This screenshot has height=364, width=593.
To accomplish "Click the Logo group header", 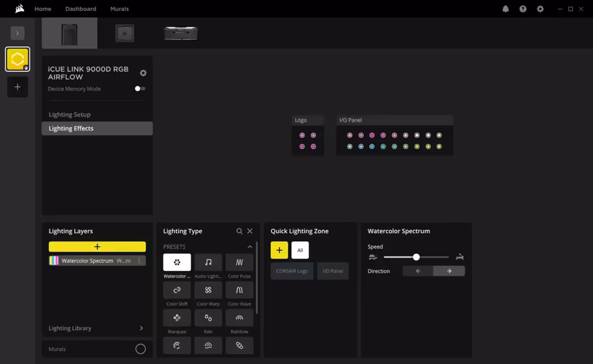I will coord(308,120).
